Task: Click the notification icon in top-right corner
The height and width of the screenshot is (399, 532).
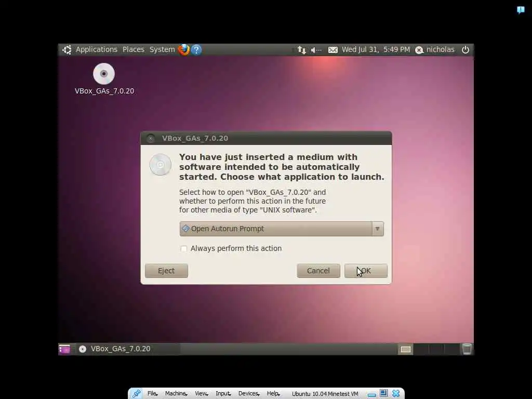Action: click(x=521, y=10)
